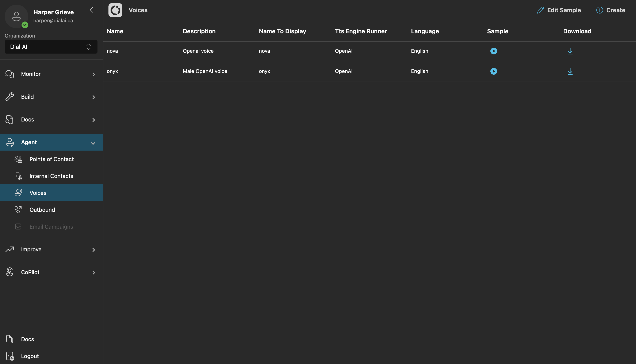Screen dimensions: 636x364
Task: Go to Internal Contacts
Action: 51,176
